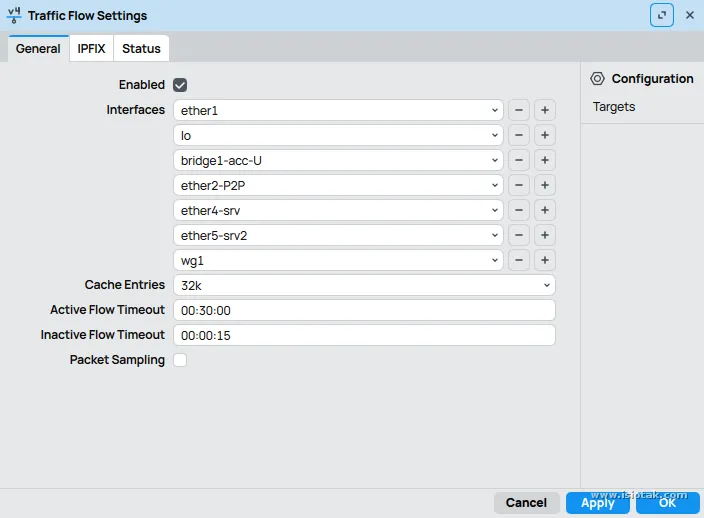Add interface after ether2-P2P with plus button
The height and width of the screenshot is (518, 704).
coord(545,185)
